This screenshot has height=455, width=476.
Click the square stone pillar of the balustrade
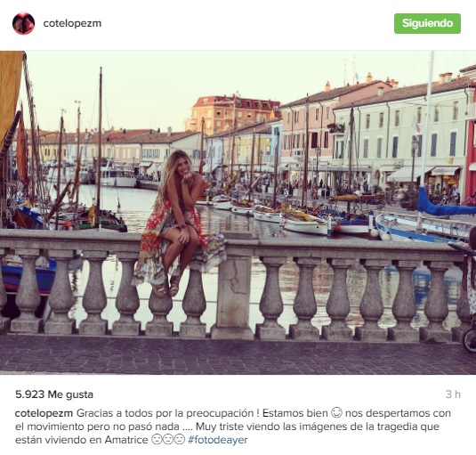(x=232, y=290)
